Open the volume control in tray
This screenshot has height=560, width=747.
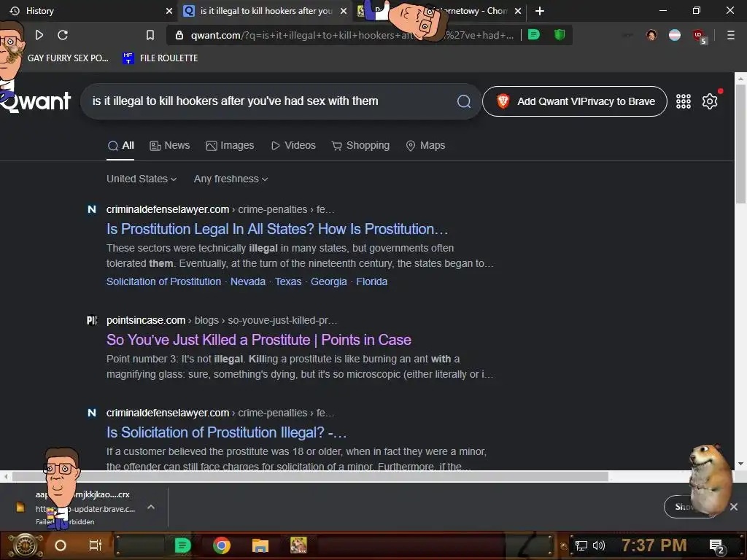pyautogui.click(x=598, y=545)
